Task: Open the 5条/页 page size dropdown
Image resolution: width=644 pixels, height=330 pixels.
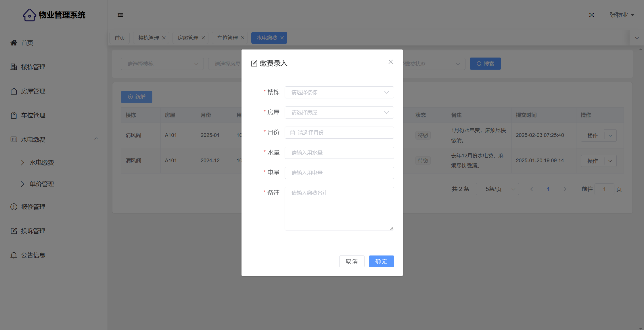Action: (497, 189)
